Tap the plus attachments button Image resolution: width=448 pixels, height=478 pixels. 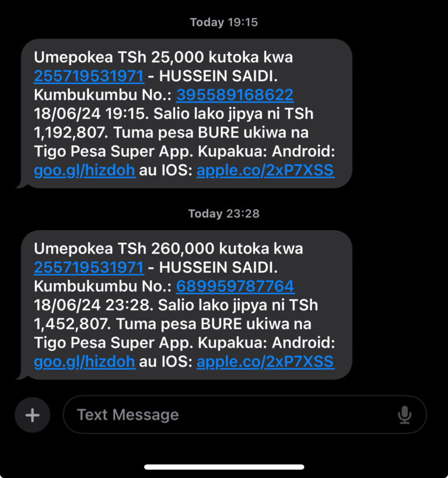click(32, 415)
